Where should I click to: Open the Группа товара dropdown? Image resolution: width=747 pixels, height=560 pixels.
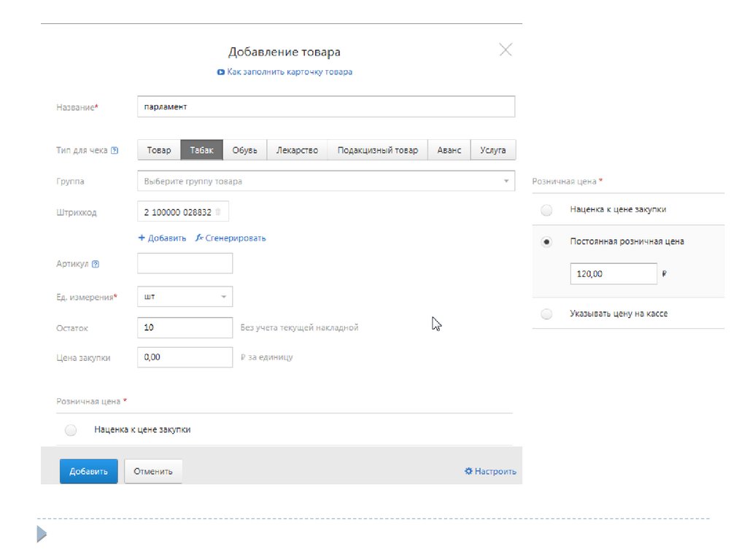point(325,181)
